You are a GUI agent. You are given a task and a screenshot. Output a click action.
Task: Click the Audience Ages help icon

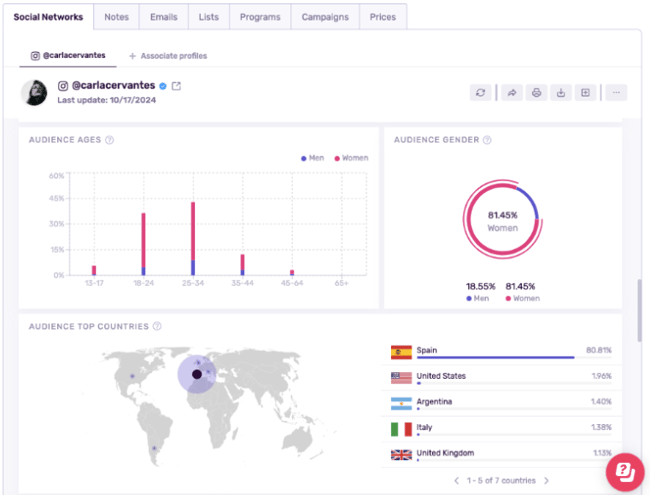point(110,140)
